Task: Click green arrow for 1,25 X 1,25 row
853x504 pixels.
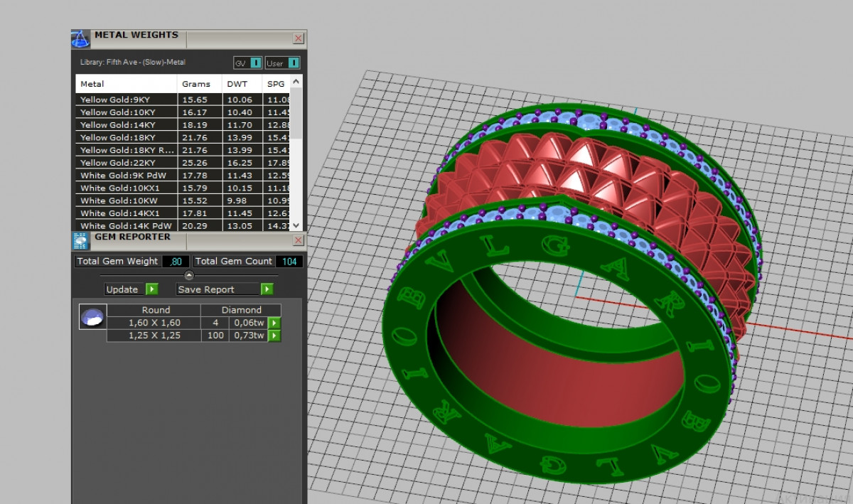Action: (274, 336)
